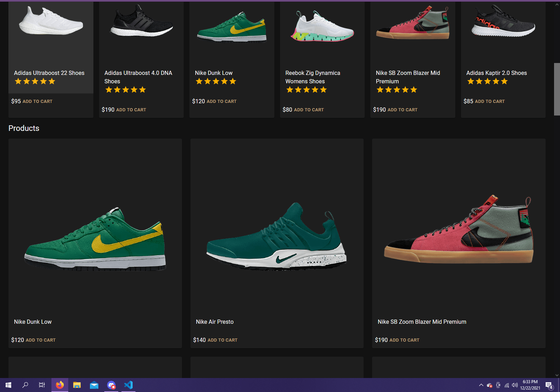
Task: Click the third star on Reebok Zig Dynamica rating
Action: [307, 90]
